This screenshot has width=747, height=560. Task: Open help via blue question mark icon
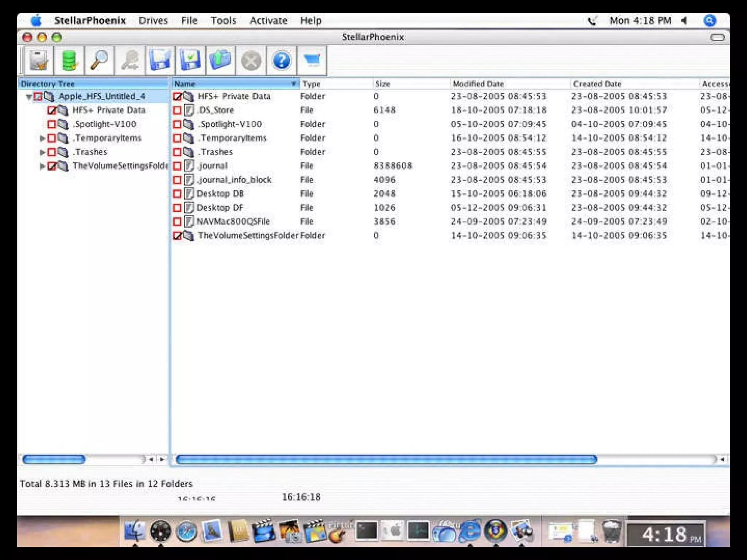(281, 61)
